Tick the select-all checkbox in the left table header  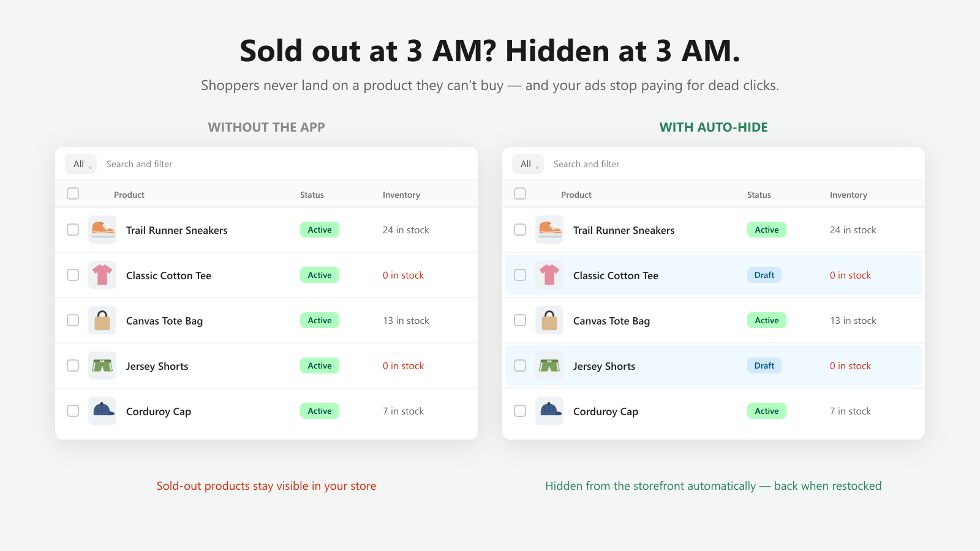click(x=73, y=193)
